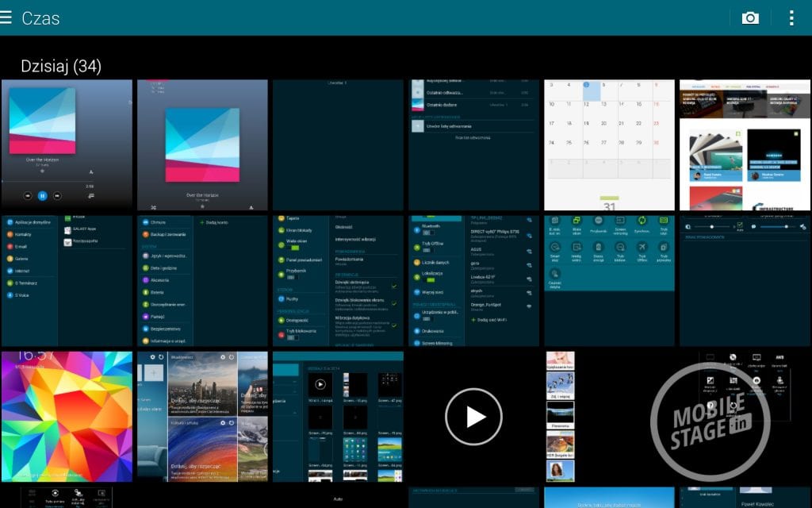Viewport: 812px width, 508px height.
Task: Launch the camera from the top bar
Action: [x=749, y=17]
